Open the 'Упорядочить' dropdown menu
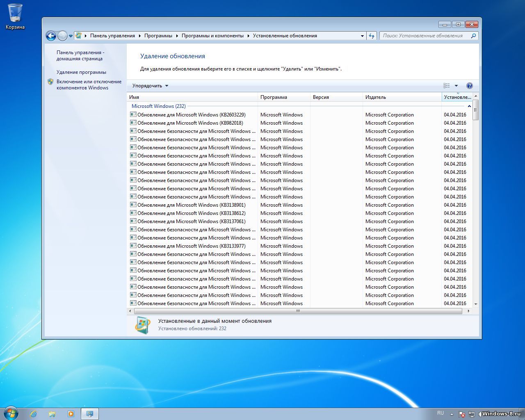The width and height of the screenshot is (525, 420). pyautogui.click(x=150, y=86)
